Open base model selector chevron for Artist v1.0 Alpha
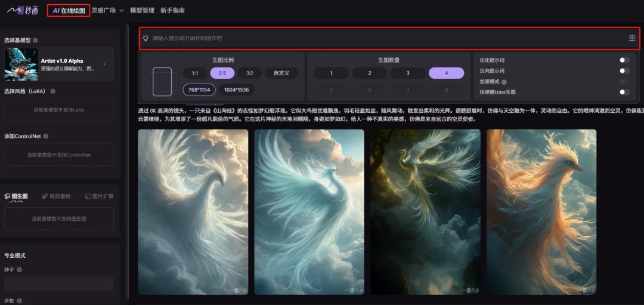Image resolution: width=644 pixels, height=305 pixels. tap(104, 64)
